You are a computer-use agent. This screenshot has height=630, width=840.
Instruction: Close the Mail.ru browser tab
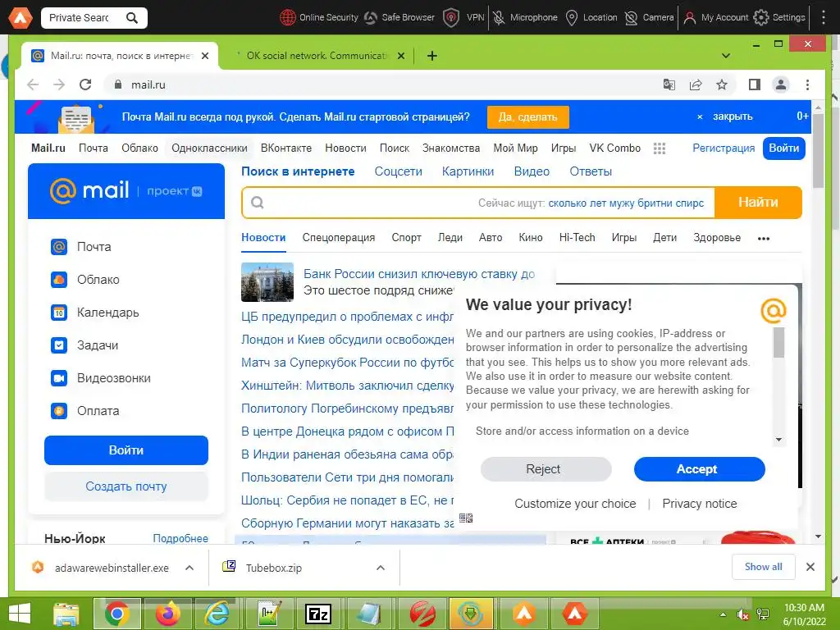tap(204, 56)
